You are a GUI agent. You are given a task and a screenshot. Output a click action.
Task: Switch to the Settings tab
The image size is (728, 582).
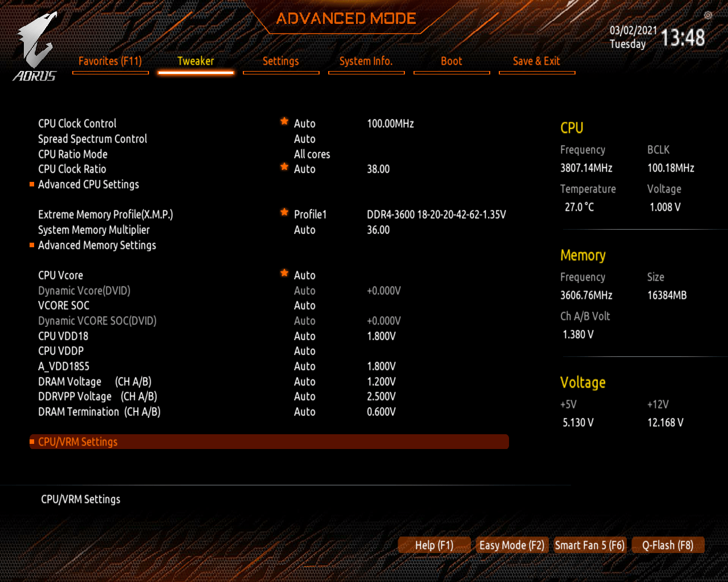(x=281, y=61)
